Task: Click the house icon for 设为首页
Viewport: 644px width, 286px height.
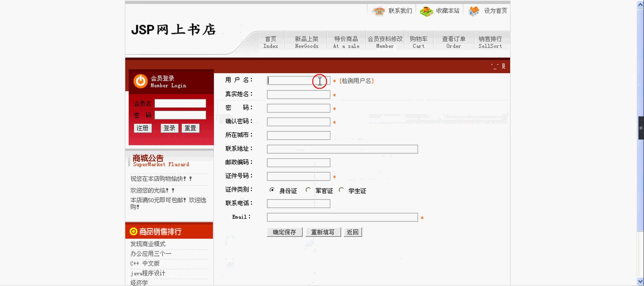Action: coord(474,11)
